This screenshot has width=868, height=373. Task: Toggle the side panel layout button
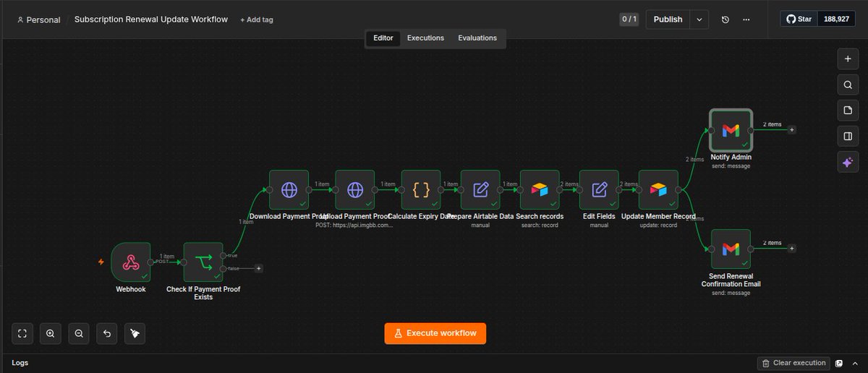coord(848,136)
